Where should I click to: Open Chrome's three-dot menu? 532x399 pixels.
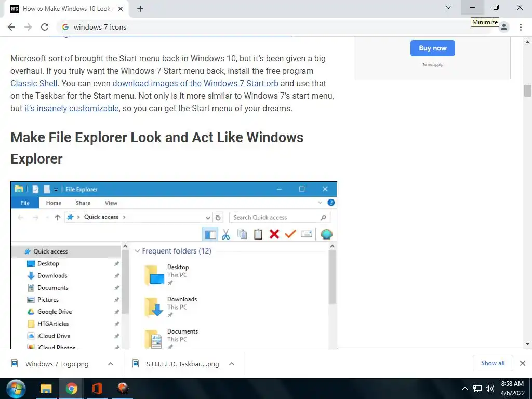point(521,27)
